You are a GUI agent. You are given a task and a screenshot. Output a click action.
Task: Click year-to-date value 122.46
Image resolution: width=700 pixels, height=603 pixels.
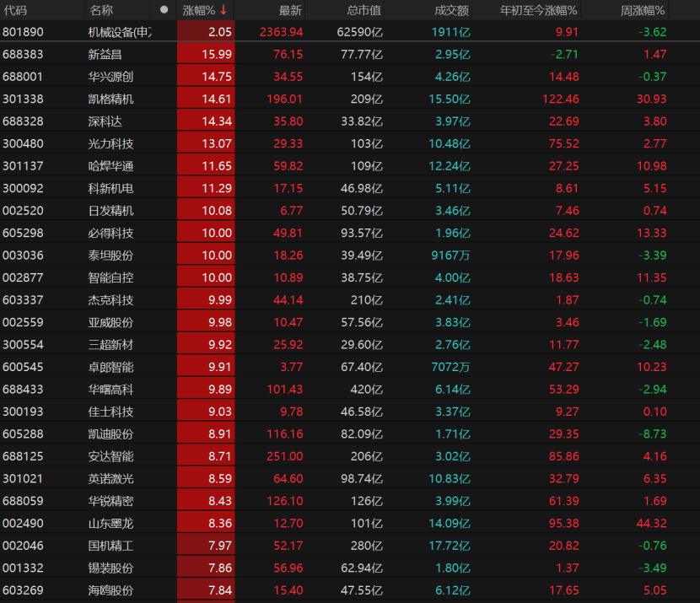click(560, 99)
